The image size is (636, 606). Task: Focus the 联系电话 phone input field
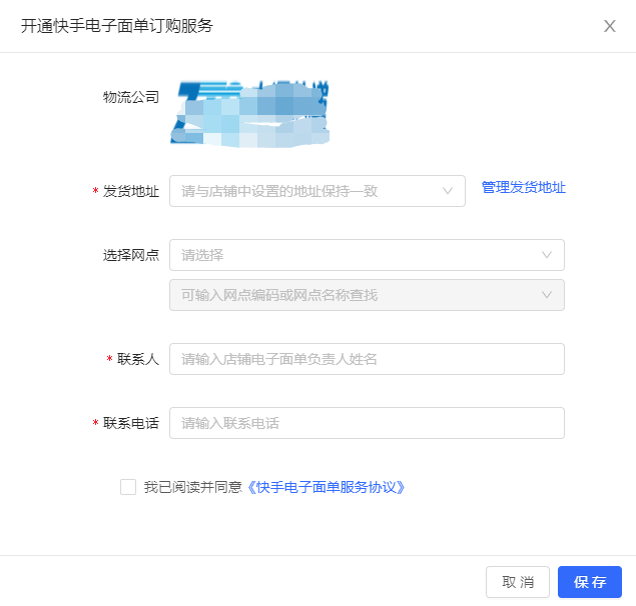tap(366, 423)
